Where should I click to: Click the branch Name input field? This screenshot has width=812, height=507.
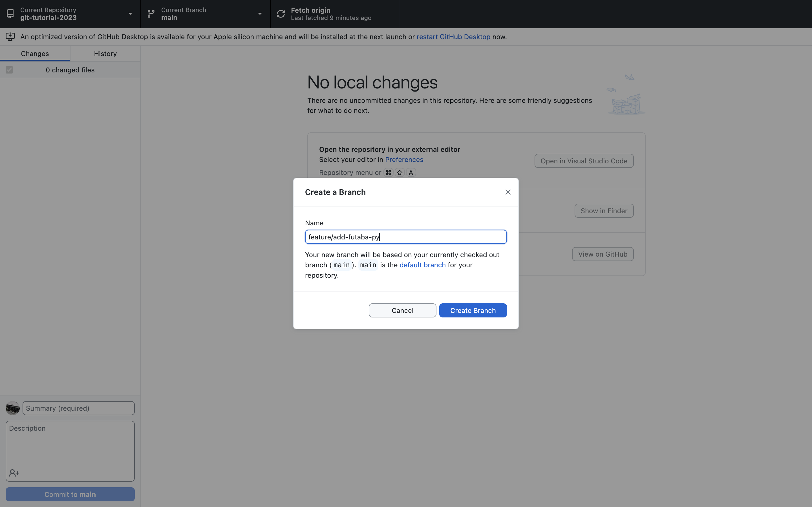[406, 237]
